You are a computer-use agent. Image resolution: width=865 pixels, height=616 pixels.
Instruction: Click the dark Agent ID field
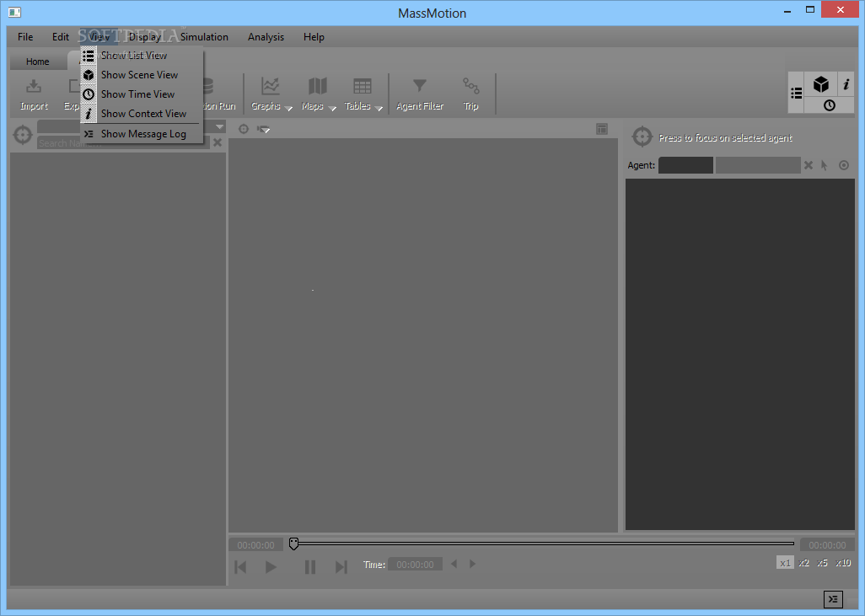pyautogui.click(x=685, y=165)
